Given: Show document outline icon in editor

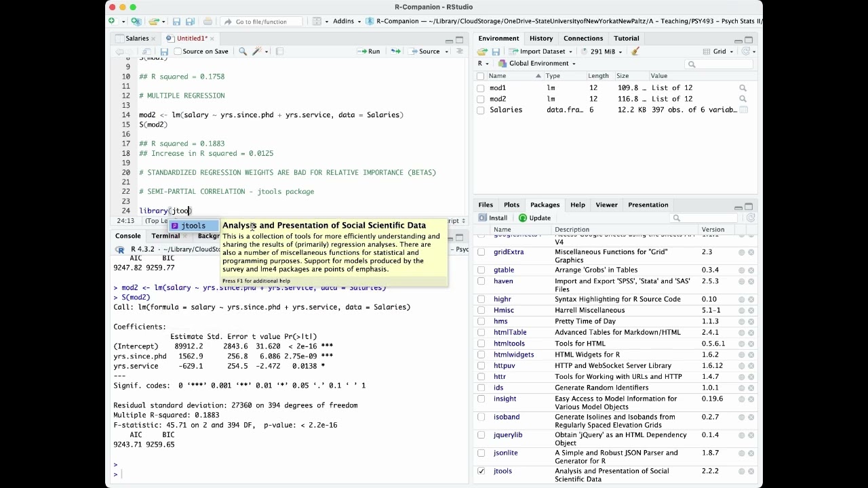Looking at the screenshot, I should tap(460, 52).
